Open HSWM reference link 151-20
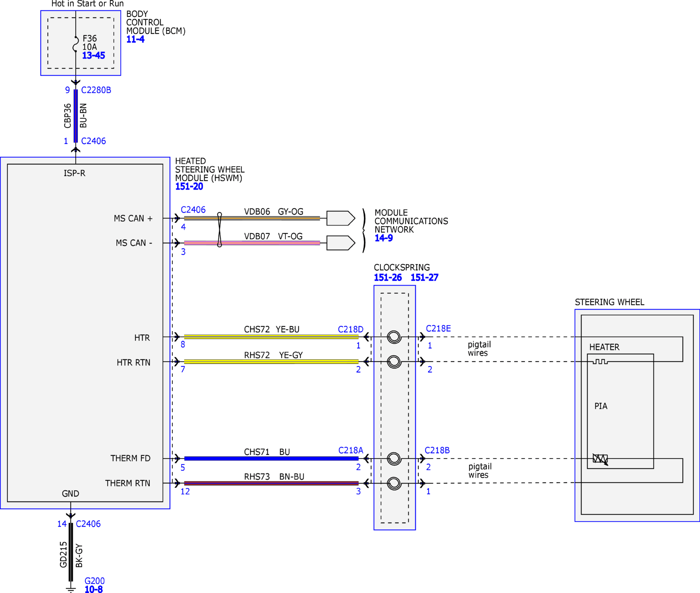Image resolution: width=700 pixels, height=593 pixels. click(x=189, y=187)
